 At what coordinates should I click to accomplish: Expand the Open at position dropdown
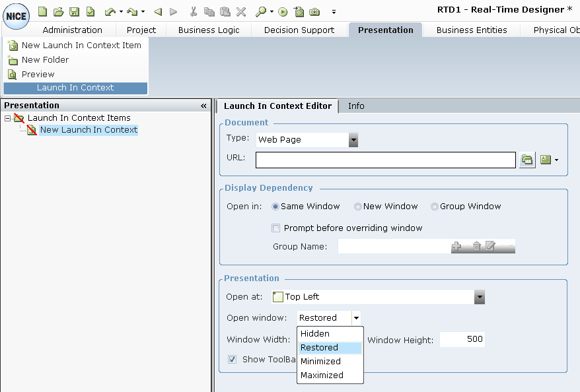(480, 297)
